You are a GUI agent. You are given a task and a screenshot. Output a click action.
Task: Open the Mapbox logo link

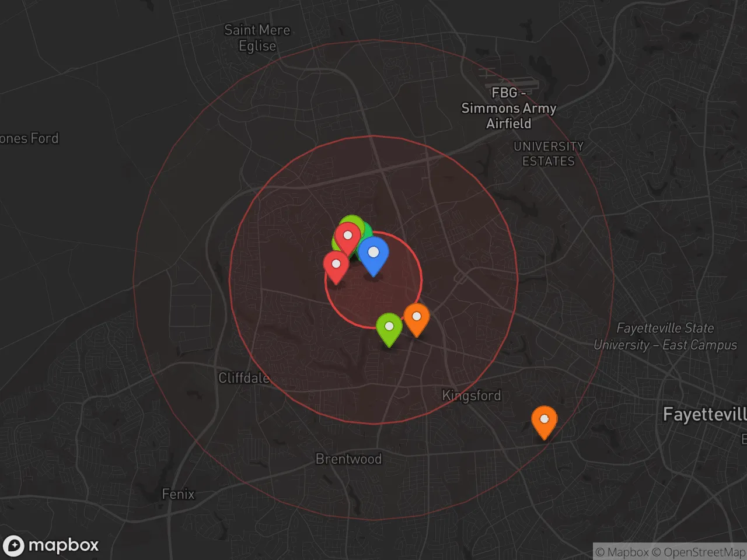(51, 545)
